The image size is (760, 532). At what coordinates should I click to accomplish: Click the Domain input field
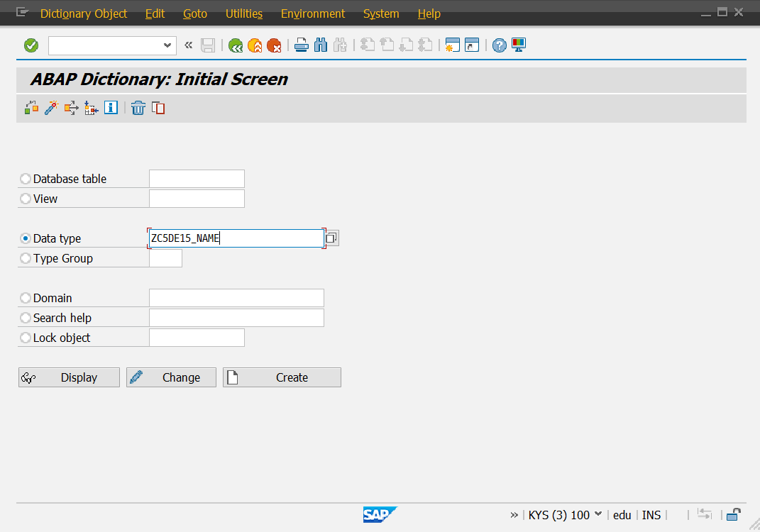pos(236,298)
